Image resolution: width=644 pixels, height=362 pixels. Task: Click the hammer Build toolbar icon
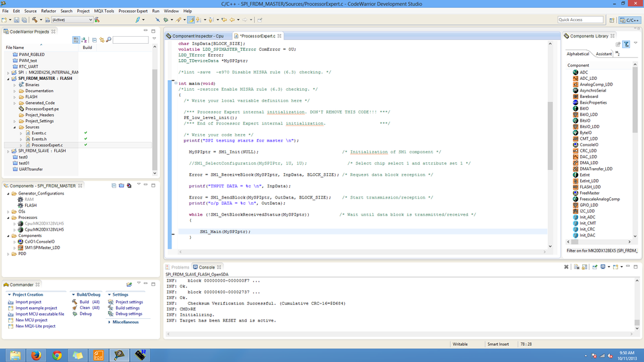pos(35,20)
